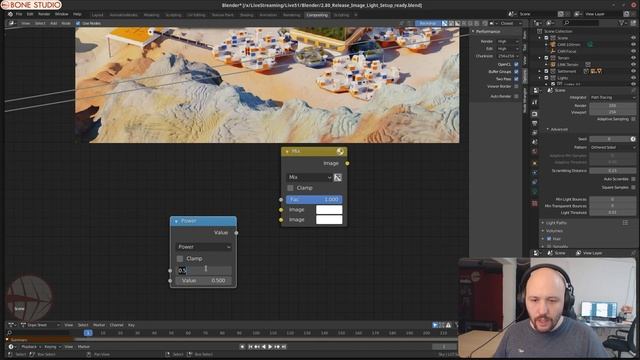Viewport: 640px width, 360px height.
Task: Open the Power operation dropdown on Math node
Action: [x=203, y=247]
